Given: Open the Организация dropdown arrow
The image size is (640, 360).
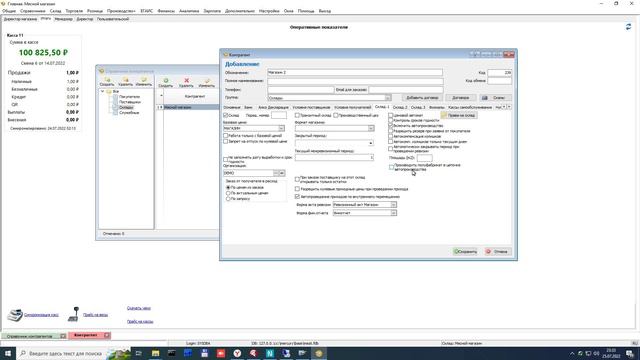Looking at the screenshot, I should [x=282, y=173].
